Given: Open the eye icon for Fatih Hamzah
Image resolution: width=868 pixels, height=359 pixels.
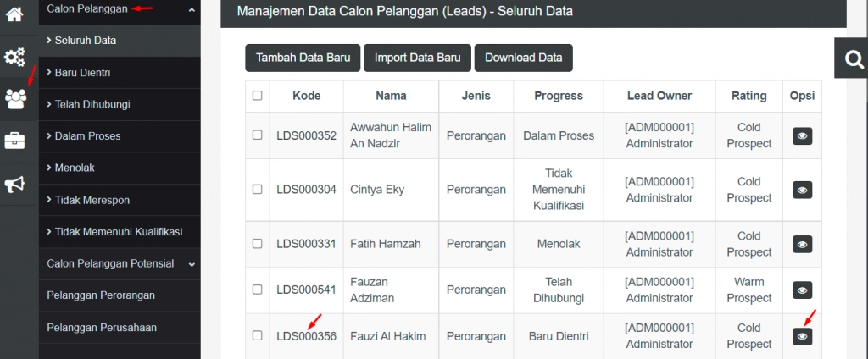Looking at the screenshot, I should (x=802, y=244).
